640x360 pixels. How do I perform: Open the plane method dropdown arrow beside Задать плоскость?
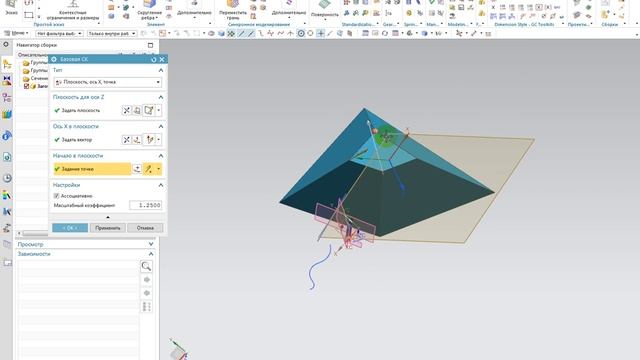(159, 110)
